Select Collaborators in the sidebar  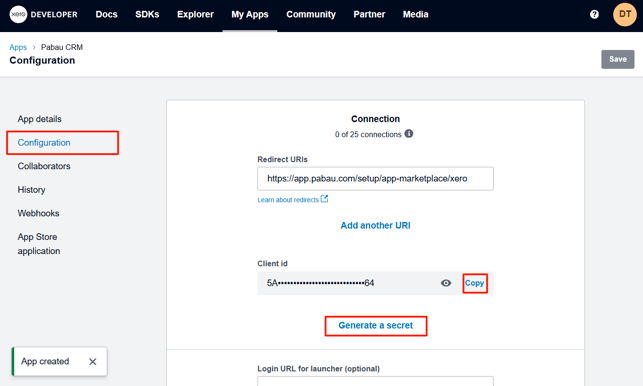(44, 166)
